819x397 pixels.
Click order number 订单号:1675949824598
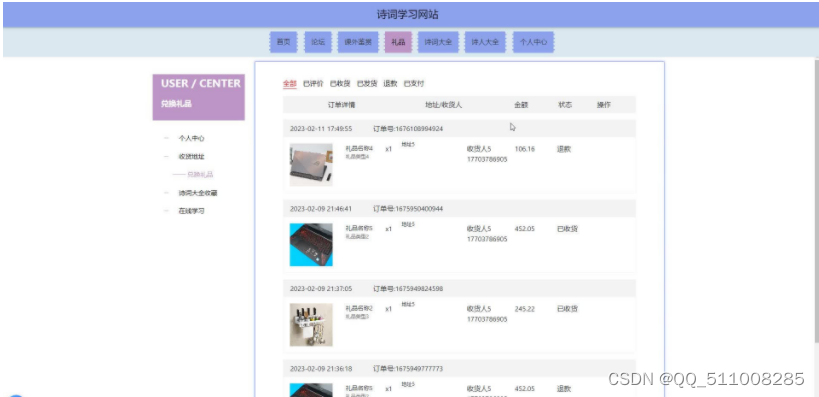[408, 288]
